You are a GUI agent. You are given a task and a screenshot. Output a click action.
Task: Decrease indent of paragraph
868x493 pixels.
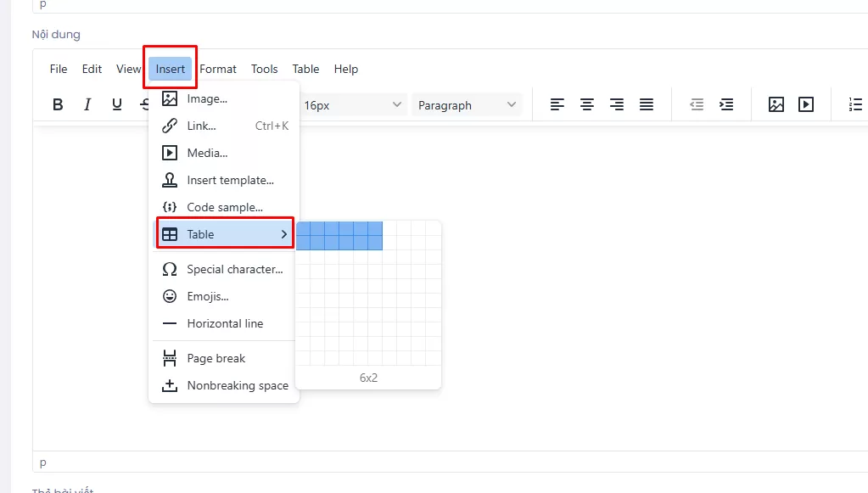click(697, 105)
